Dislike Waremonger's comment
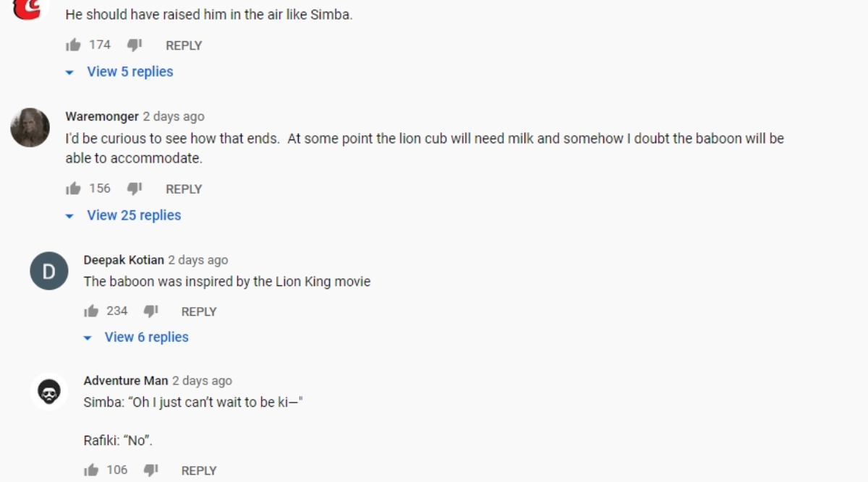Screen dimensions: 868x482 point(135,189)
